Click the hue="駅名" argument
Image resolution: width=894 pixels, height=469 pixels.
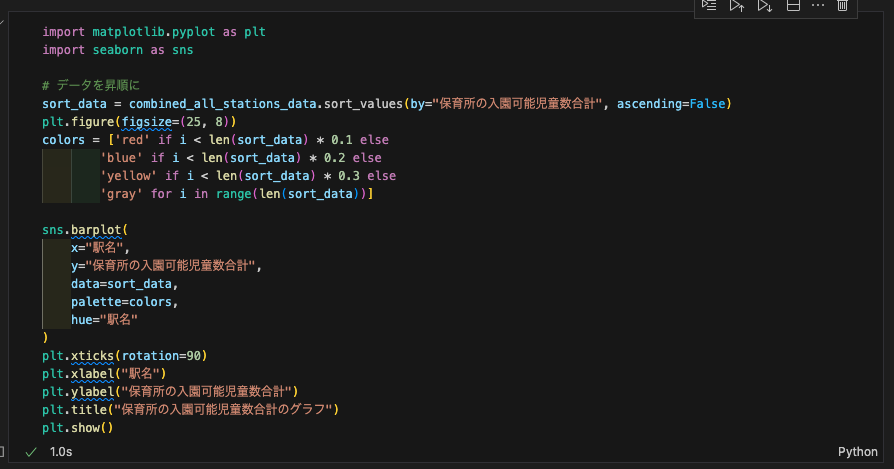(104, 320)
